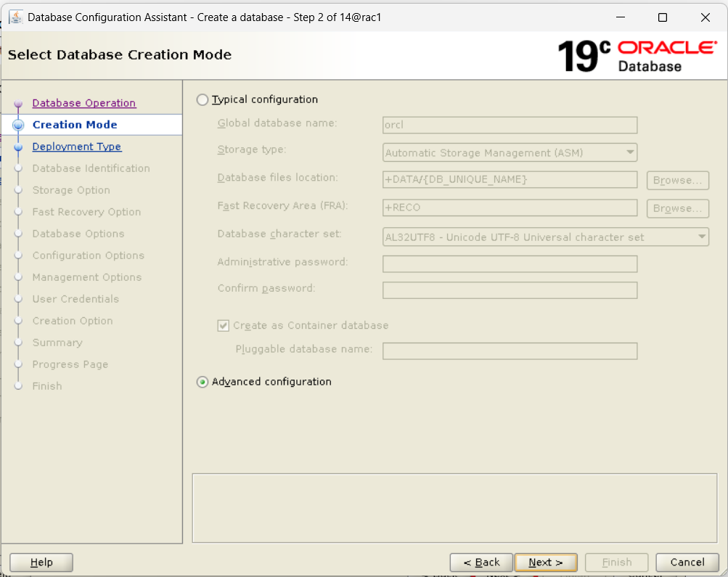Click the Finish step label in sidebar
Viewport: 728px width, 577px height.
(47, 386)
